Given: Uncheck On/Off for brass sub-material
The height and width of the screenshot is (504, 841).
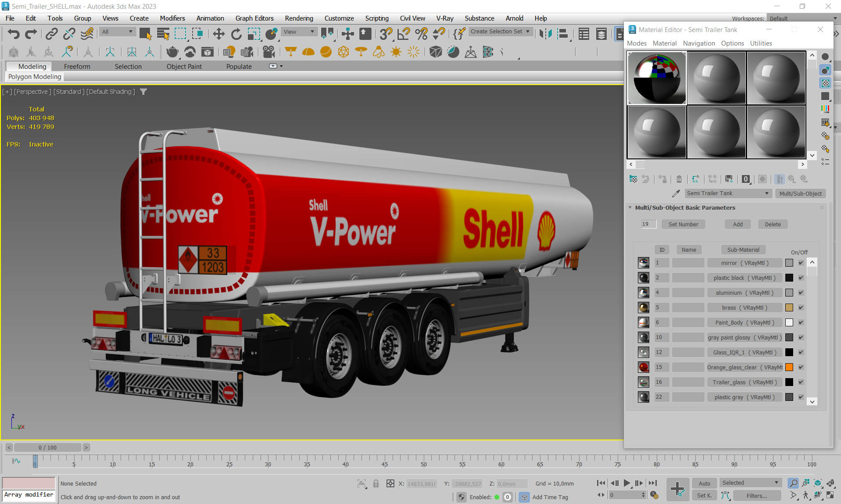Looking at the screenshot, I should tap(801, 307).
